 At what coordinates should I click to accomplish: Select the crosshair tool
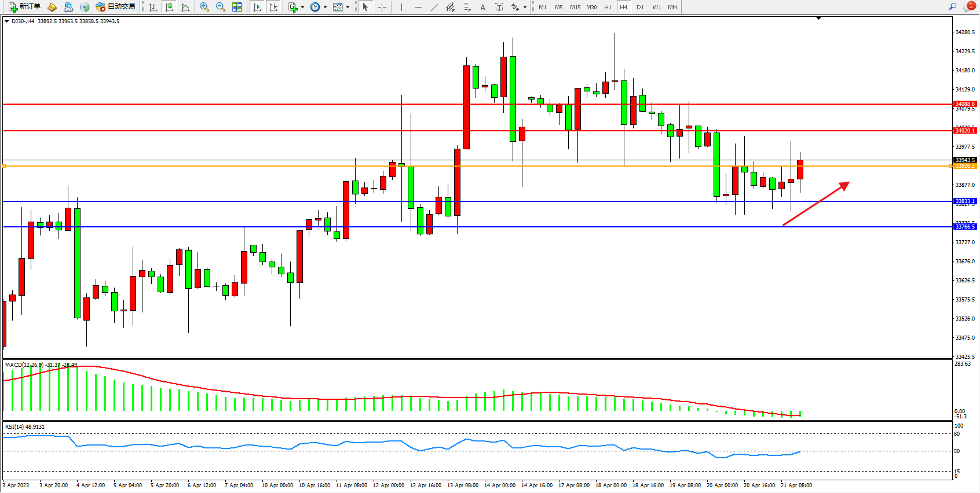[x=382, y=7]
